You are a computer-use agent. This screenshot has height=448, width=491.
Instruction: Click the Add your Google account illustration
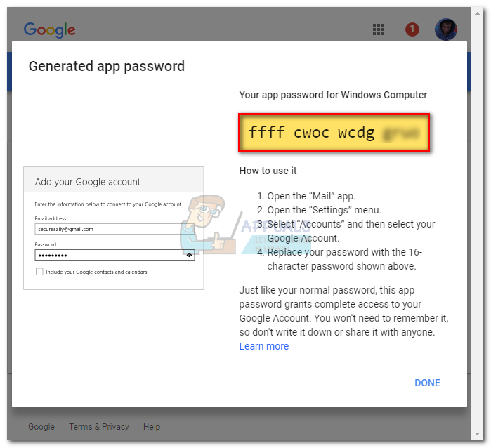click(x=114, y=228)
